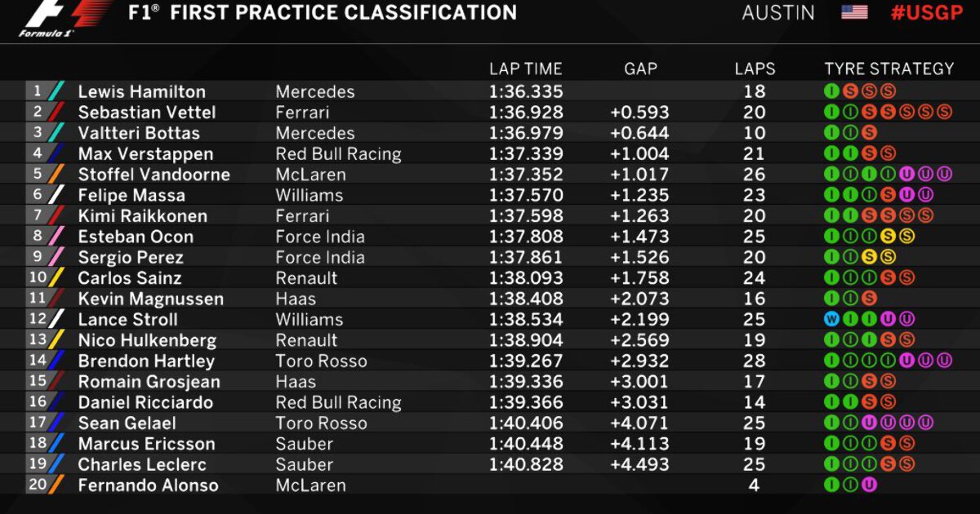Click the AUSTIN location label
The height and width of the screenshot is (514, 980).
pyautogui.click(x=778, y=13)
